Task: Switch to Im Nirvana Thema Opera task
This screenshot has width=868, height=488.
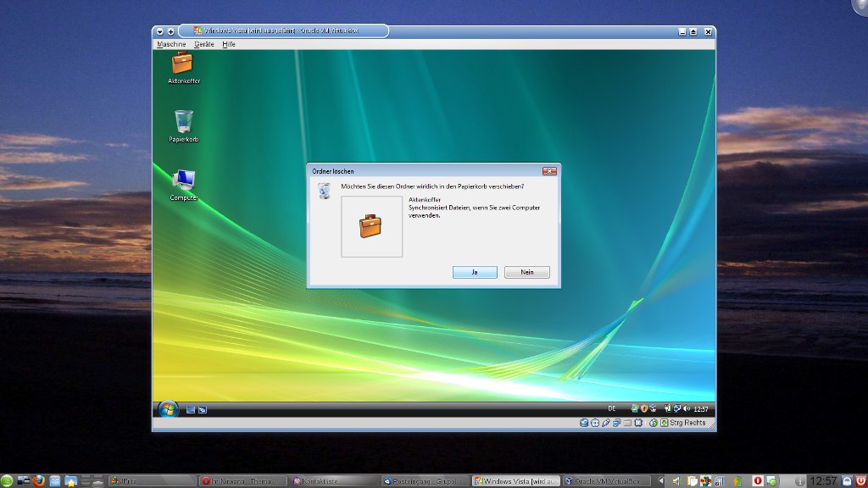Action: click(243, 481)
